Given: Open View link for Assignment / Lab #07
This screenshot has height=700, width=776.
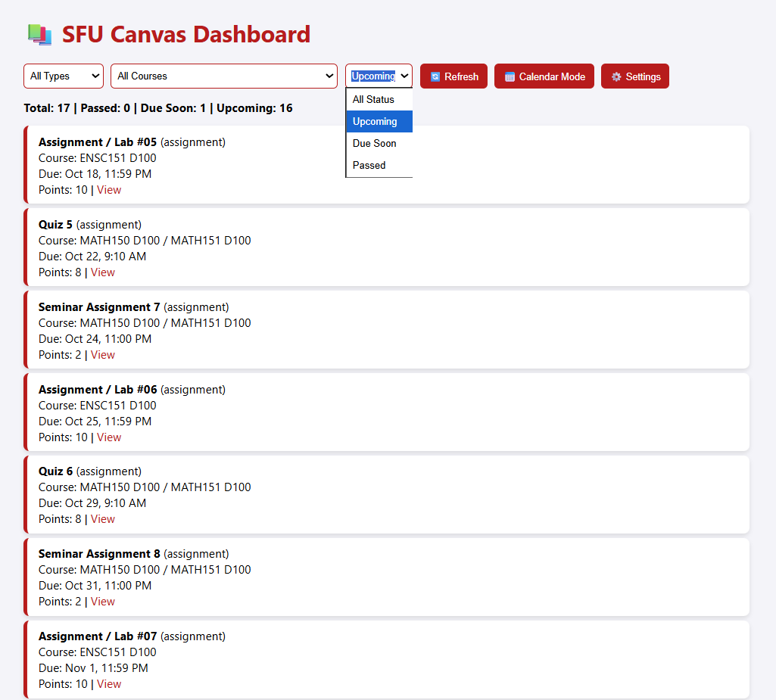Looking at the screenshot, I should click(x=109, y=684).
